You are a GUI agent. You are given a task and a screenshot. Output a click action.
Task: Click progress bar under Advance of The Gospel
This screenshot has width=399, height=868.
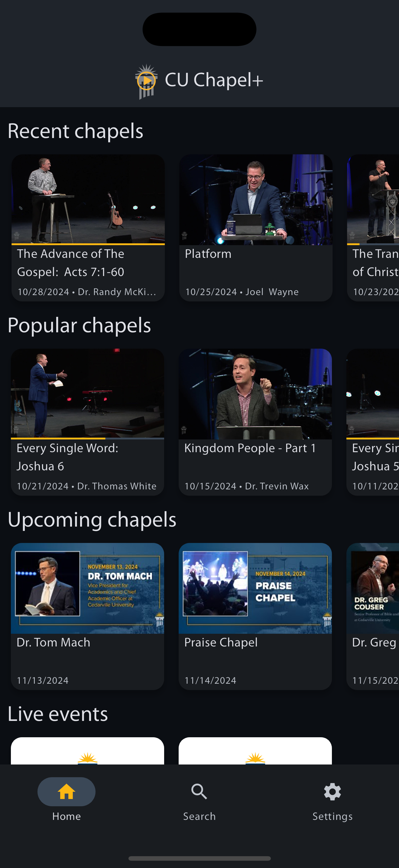coord(88,244)
